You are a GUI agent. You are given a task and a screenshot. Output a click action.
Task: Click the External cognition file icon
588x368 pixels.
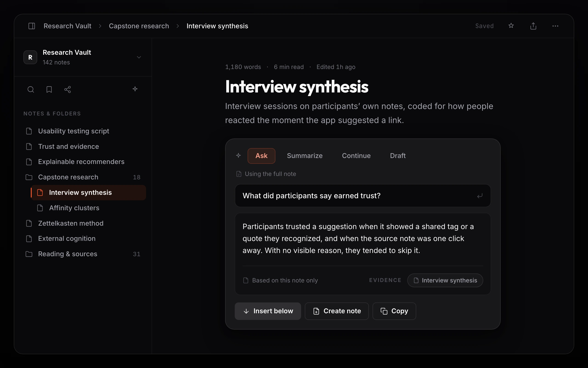click(29, 239)
